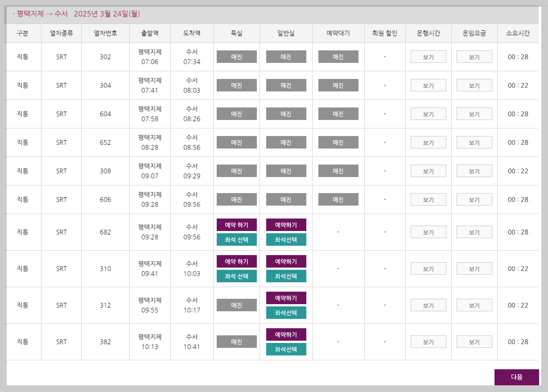
Task: View the fare for train 652
Action: coord(474,142)
